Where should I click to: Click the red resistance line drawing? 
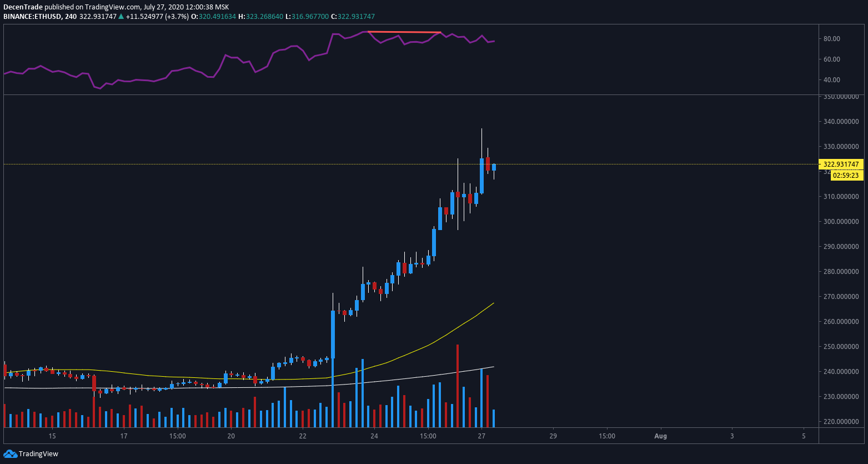tap(403, 32)
